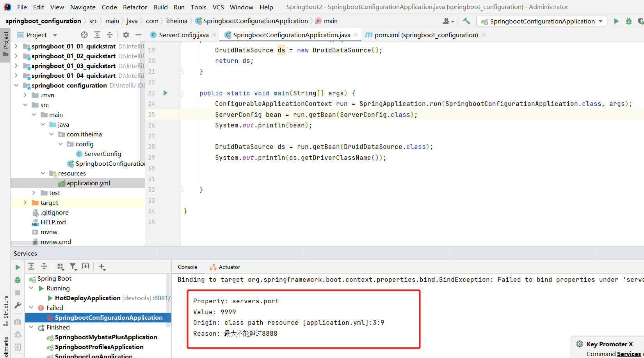Click the run gutter icon next to main method
Screen dimensions: 644x358
click(165, 93)
